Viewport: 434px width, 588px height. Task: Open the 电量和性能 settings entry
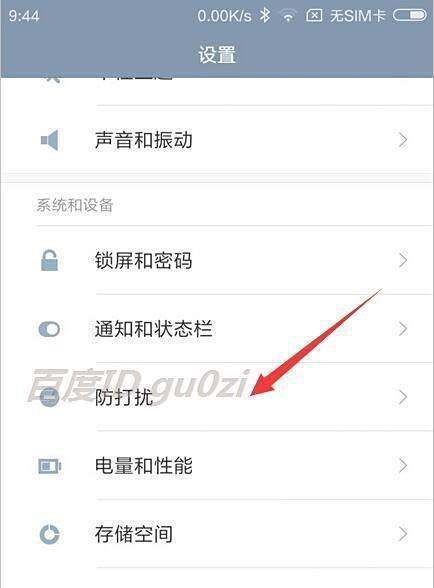(x=217, y=466)
